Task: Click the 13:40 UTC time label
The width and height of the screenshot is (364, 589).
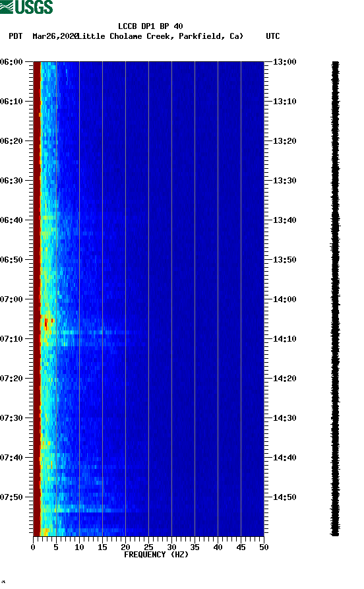Action: pyautogui.click(x=284, y=220)
